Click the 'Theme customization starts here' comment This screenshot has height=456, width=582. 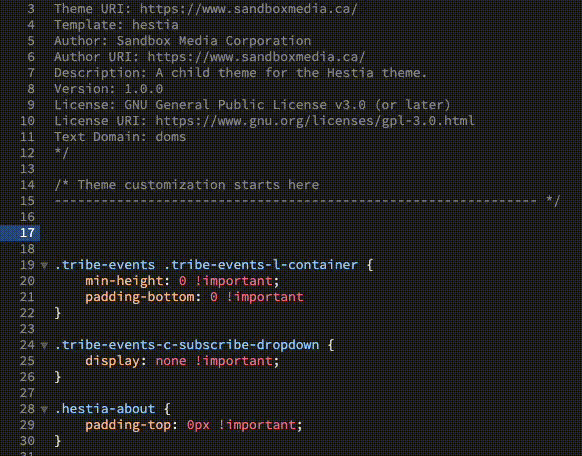198,185
